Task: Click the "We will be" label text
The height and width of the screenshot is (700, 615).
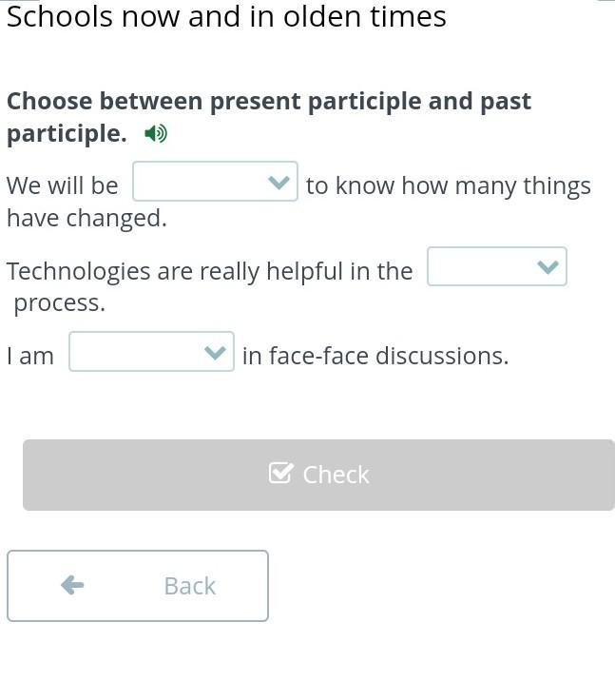Action: [x=63, y=185]
